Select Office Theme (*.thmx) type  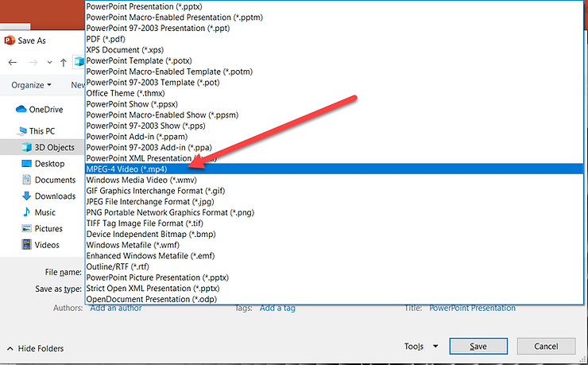click(334, 93)
